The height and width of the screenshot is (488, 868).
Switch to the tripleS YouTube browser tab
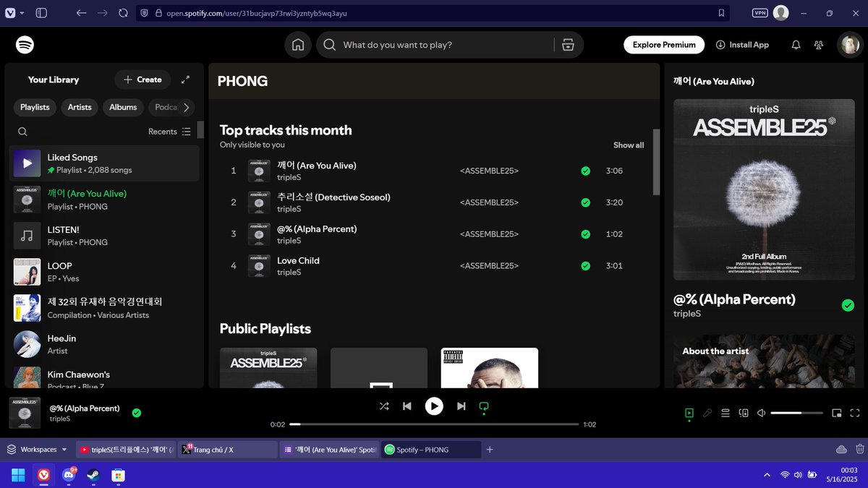(x=126, y=450)
